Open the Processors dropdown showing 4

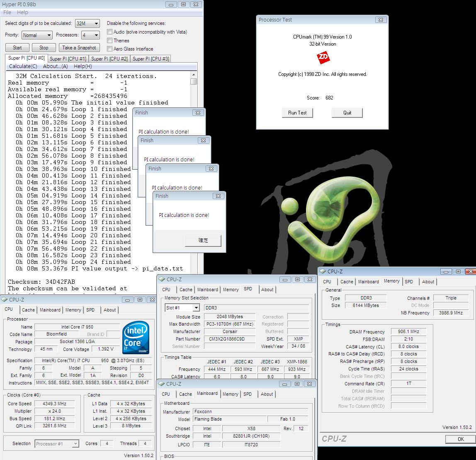click(90, 35)
